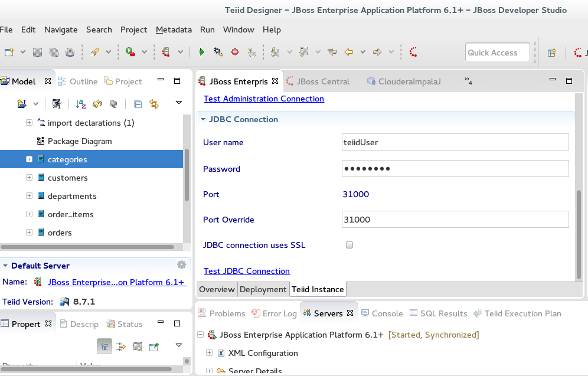Click the yellow Back arrow icon

(x=349, y=52)
